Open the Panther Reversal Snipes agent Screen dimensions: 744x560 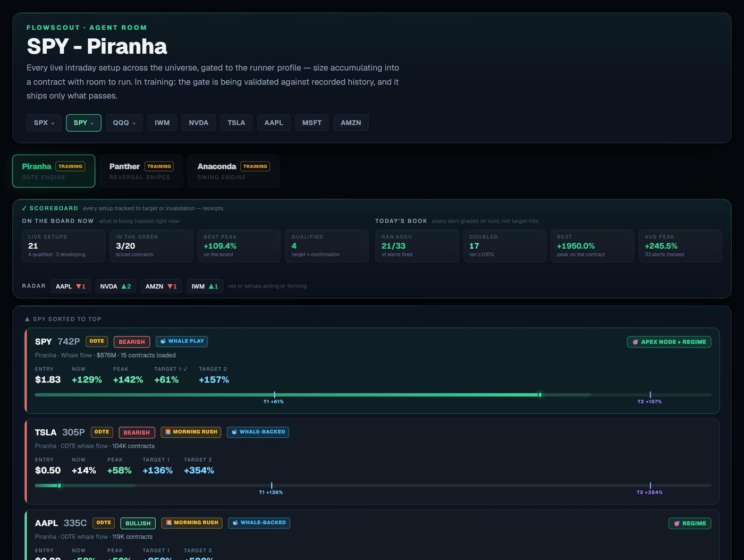tap(141, 171)
